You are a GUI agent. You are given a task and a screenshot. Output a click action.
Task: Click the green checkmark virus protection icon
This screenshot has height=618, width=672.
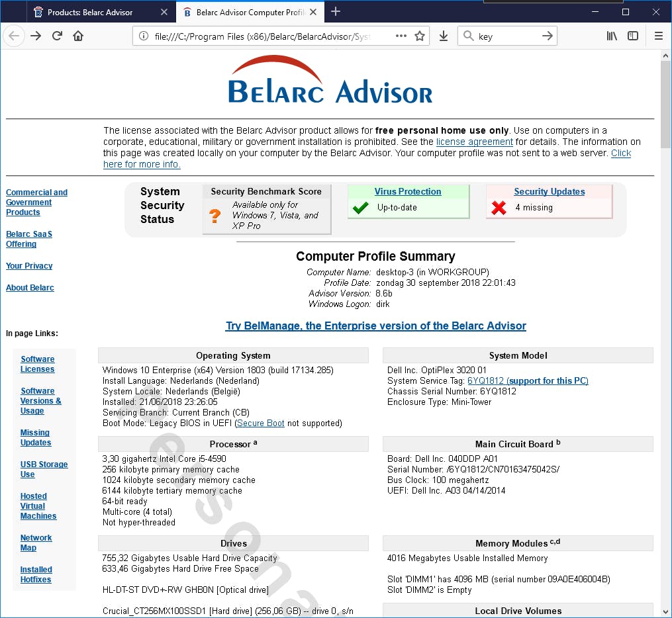[360, 208]
